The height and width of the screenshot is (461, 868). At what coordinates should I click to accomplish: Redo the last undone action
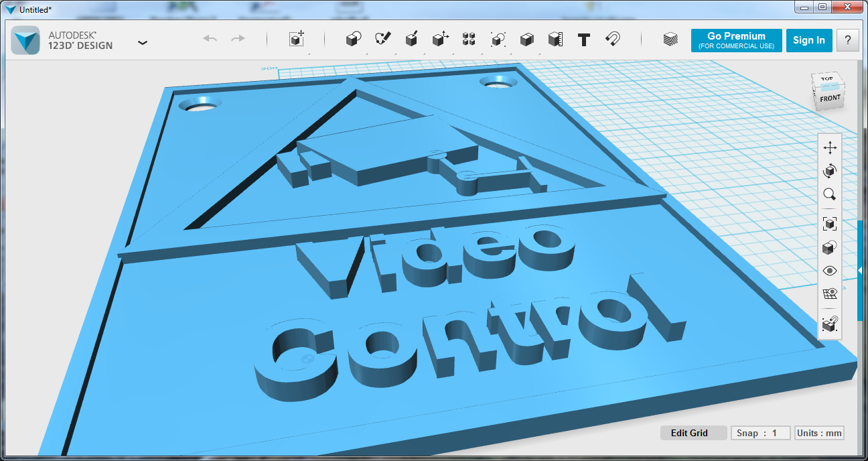[238, 39]
